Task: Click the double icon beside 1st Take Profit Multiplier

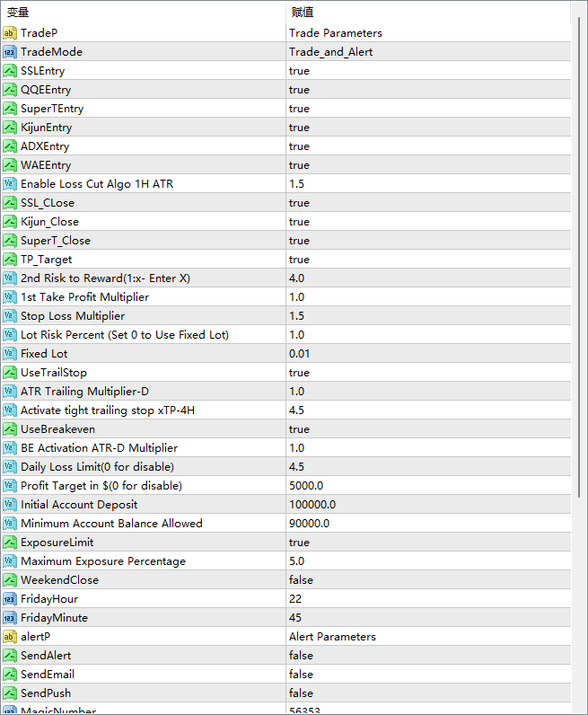Action: (10, 296)
